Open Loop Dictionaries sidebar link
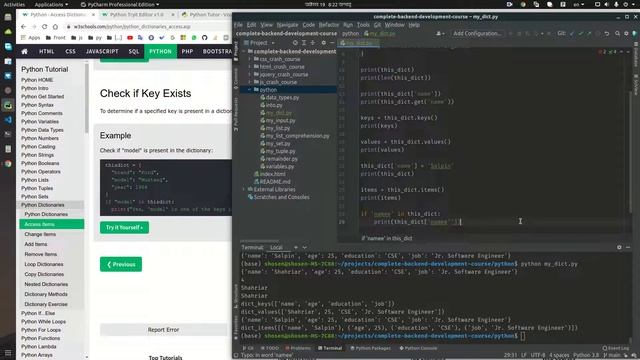 44,264
